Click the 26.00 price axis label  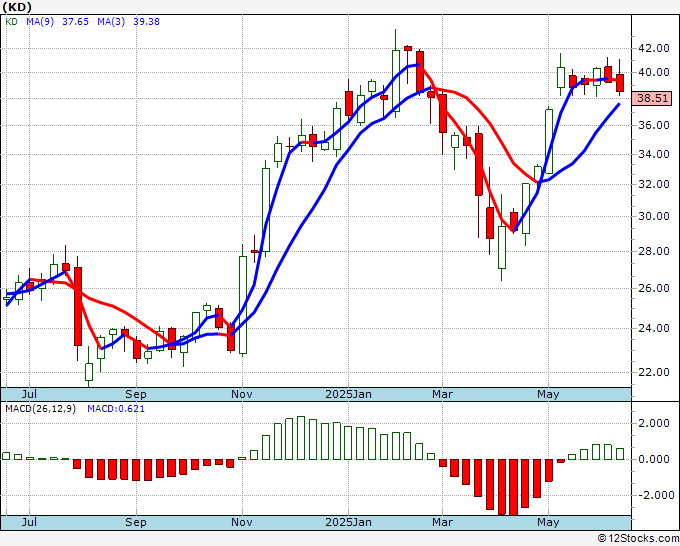tap(653, 288)
